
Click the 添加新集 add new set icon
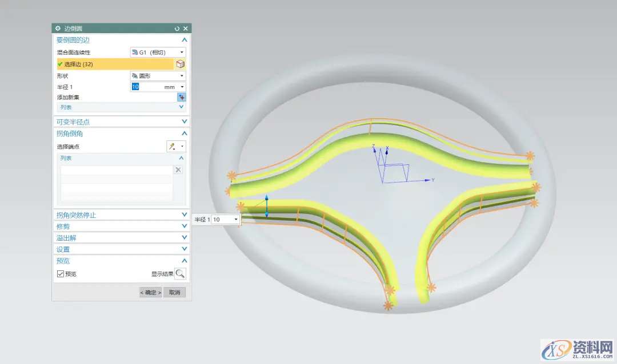(181, 98)
